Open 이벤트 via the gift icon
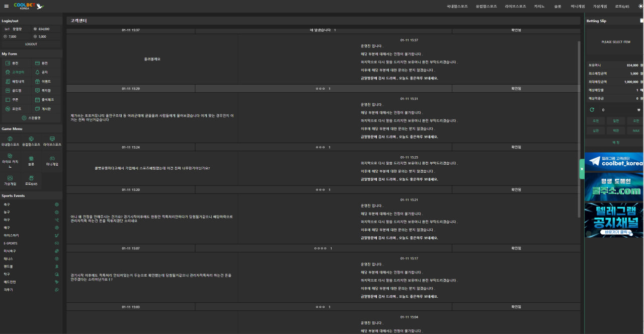 click(x=37, y=81)
